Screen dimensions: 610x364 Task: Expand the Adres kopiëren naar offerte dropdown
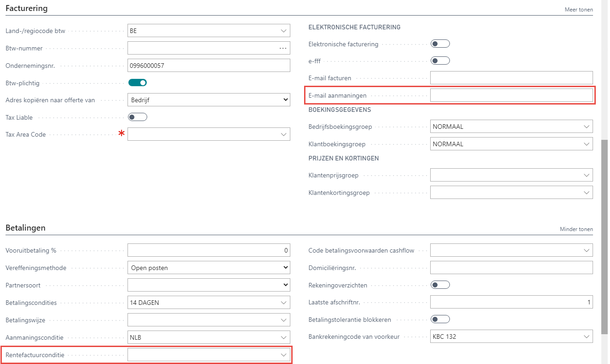[x=286, y=100]
